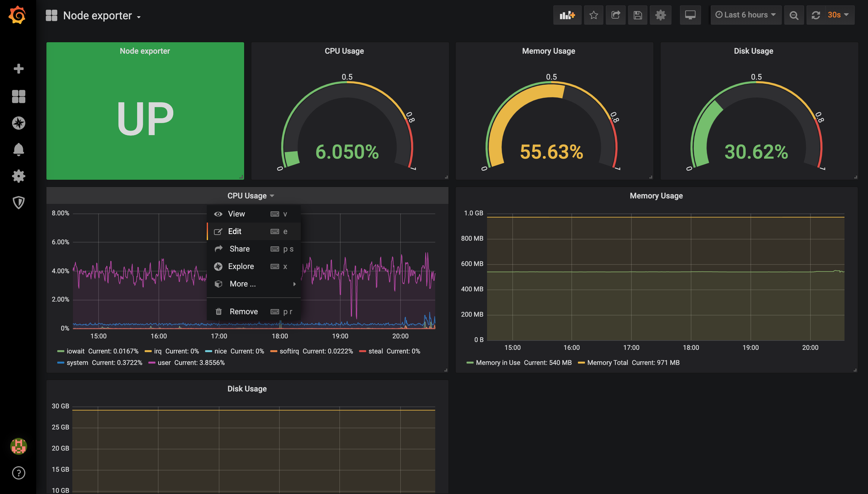Select View in the panel menu
The image size is (868, 494).
click(x=254, y=214)
